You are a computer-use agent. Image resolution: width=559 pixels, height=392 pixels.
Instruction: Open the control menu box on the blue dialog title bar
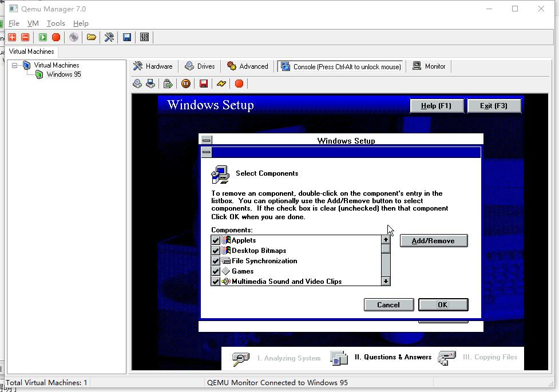[207, 152]
